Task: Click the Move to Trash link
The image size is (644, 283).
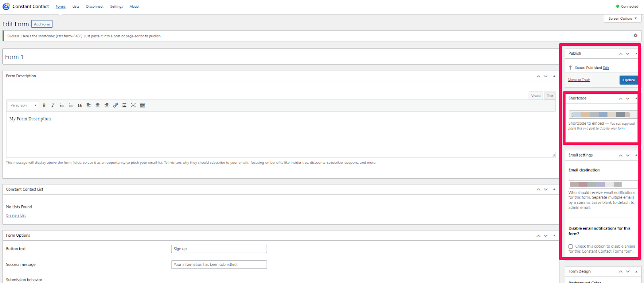Action: pyautogui.click(x=579, y=80)
